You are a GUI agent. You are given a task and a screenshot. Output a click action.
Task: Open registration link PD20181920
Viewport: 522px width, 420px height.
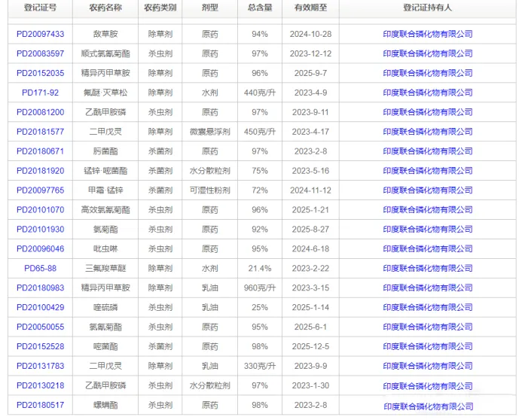(x=40, y=171)
